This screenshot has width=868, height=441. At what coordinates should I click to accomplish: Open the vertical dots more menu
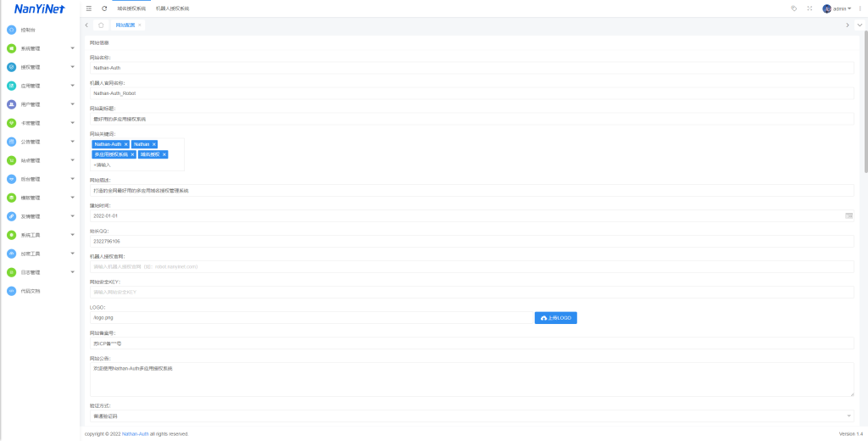click(860, 8)
